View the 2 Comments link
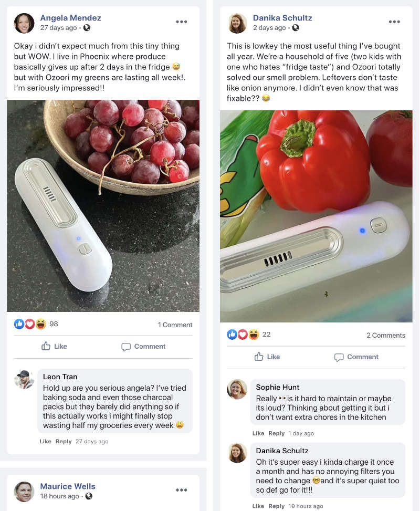Viewport: 420px width, 511px height. click(386, 335)
